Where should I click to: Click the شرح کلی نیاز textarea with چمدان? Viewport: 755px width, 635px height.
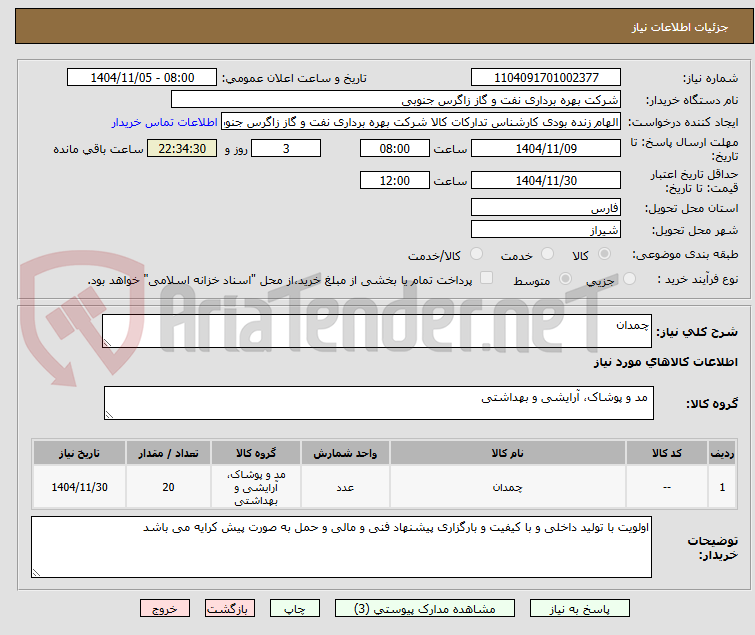click(x=377, y=331)
